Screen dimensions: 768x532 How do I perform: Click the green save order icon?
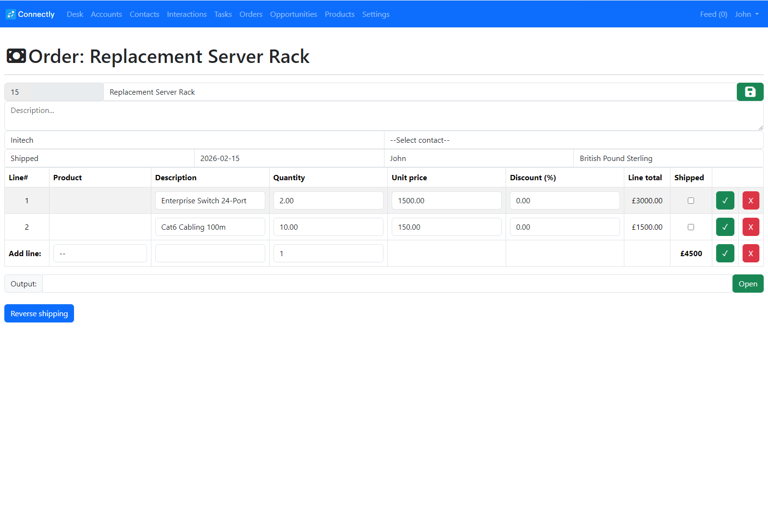tap(750, 92)
